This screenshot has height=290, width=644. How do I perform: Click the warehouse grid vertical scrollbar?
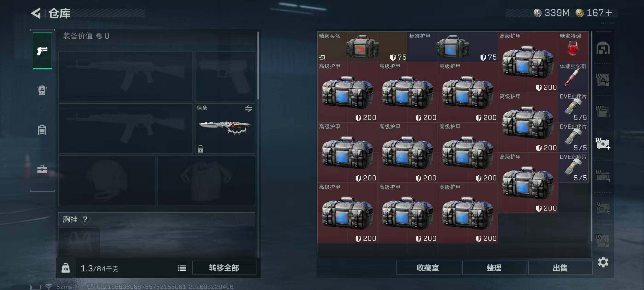point(591,136)
